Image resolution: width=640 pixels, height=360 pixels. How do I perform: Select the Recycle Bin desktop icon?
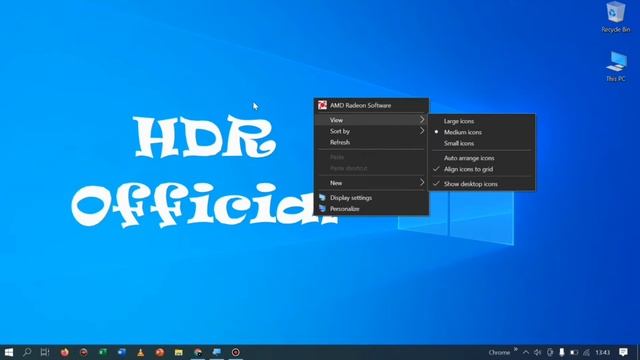616,17
